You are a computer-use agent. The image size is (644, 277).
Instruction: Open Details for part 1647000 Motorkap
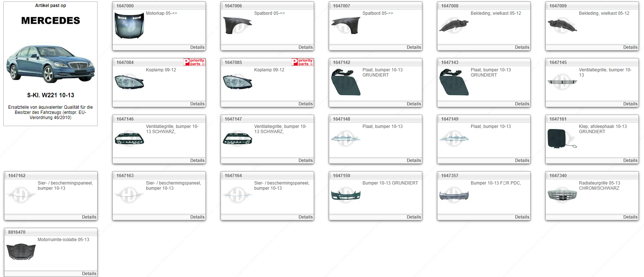(197, 47)
